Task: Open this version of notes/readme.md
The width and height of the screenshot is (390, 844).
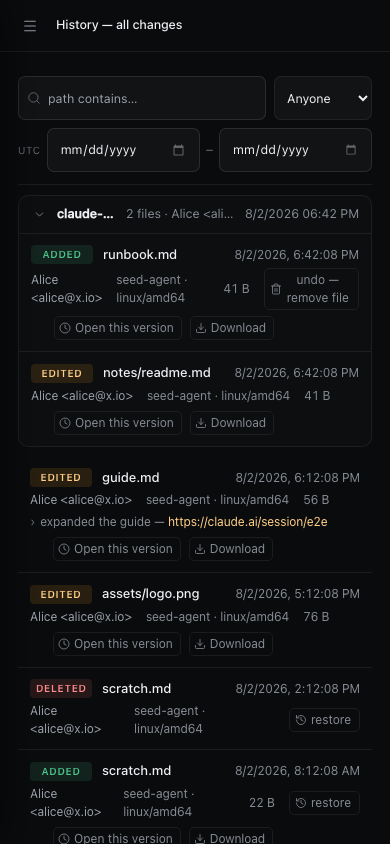Action: (118, 423)
